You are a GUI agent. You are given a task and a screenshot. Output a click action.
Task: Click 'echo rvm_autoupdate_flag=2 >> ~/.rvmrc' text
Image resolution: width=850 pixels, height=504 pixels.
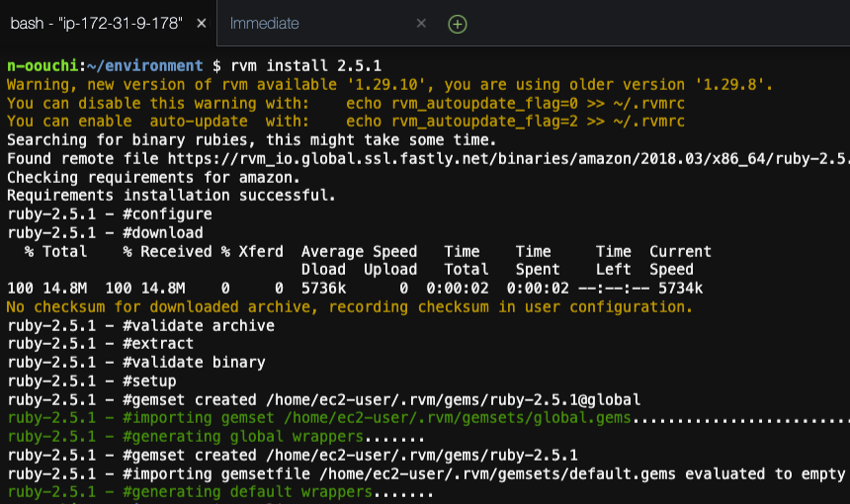[x=515, y=121]
